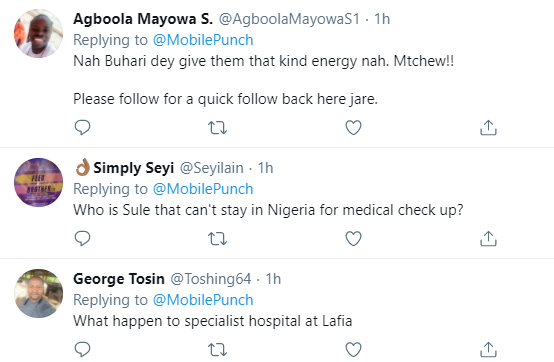
Task: Share Agboola Mayowa's tweet
Action: tap(488, 127)
